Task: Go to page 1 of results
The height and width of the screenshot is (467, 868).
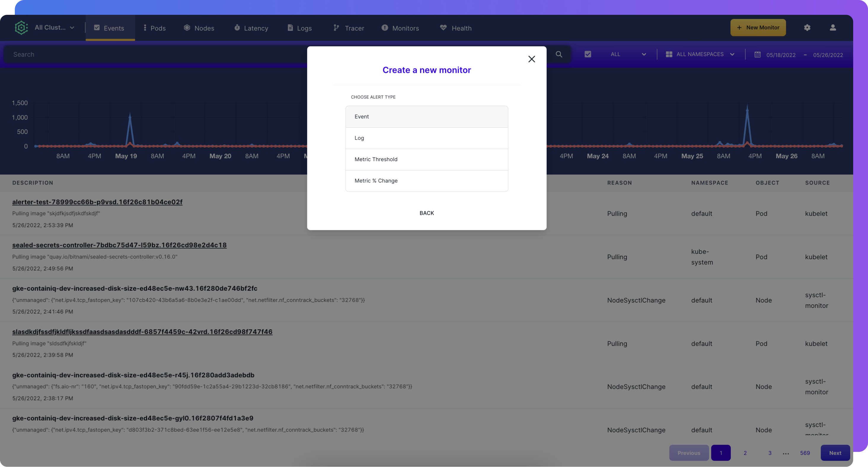Action: (721, 453)
